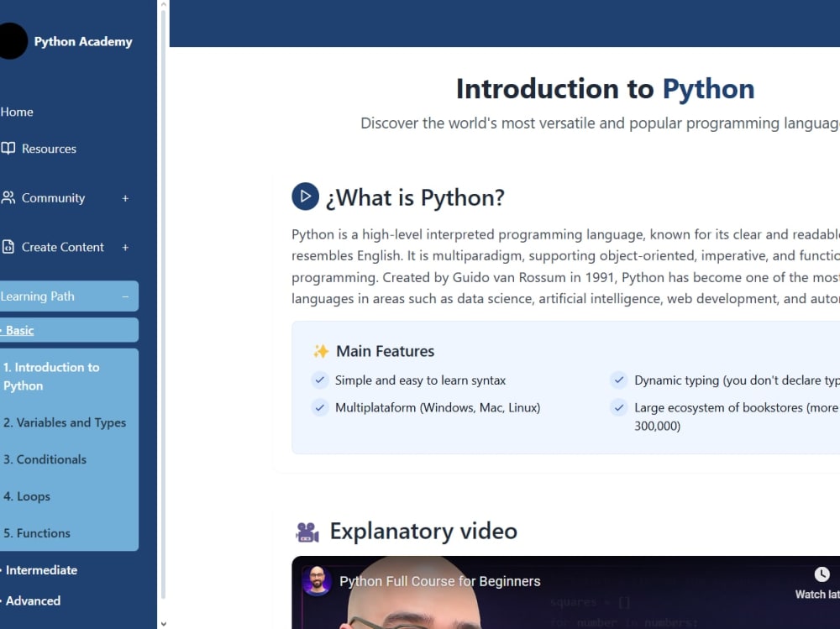This screenshot has width=840, height=629.
Task: Click checkmark beside Multiplataform item
Action: click(320, 407)
